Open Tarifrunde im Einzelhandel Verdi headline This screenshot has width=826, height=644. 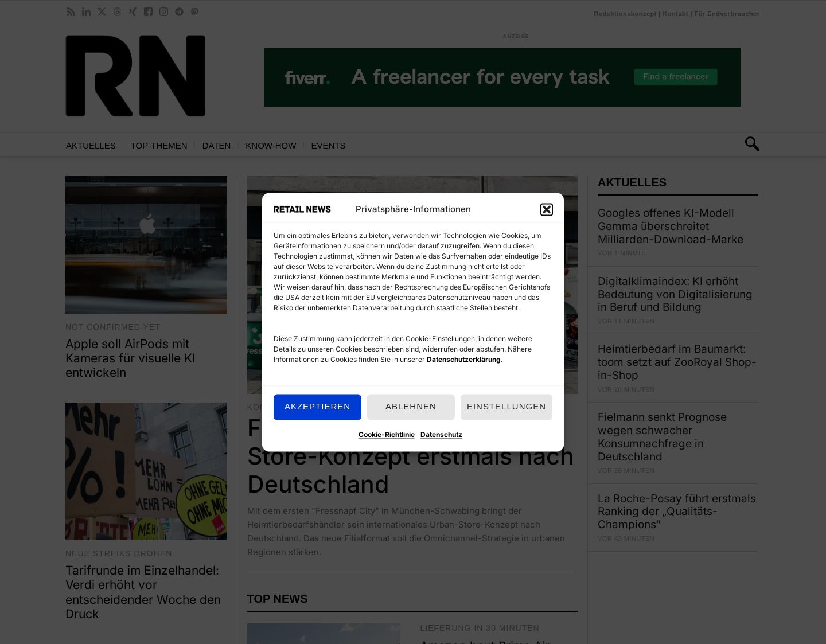coord(143,592)
